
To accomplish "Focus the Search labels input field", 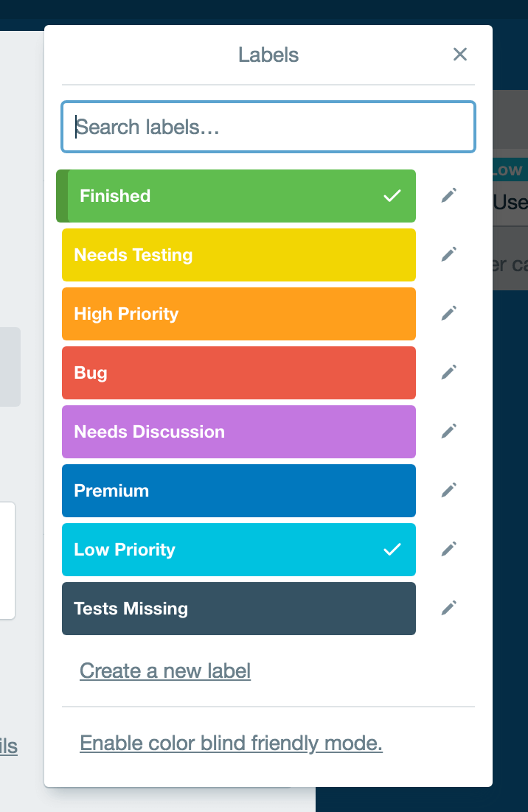I will 268,127.
